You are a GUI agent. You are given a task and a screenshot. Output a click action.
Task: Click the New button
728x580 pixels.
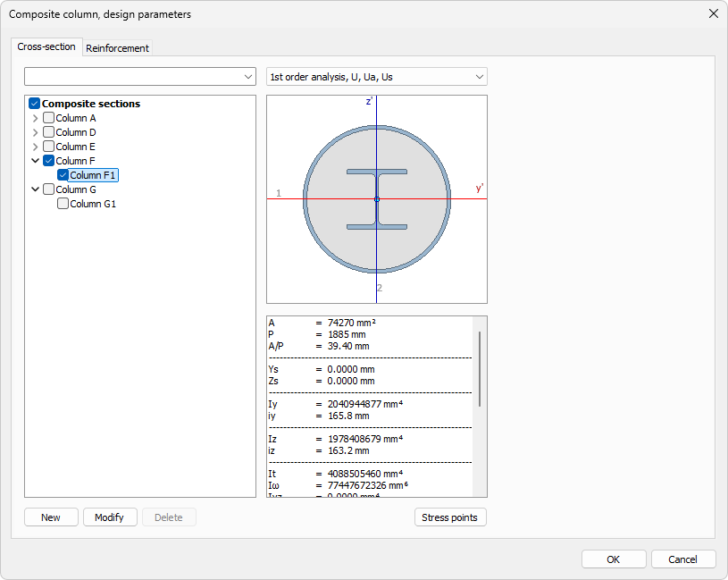point(51,517)
